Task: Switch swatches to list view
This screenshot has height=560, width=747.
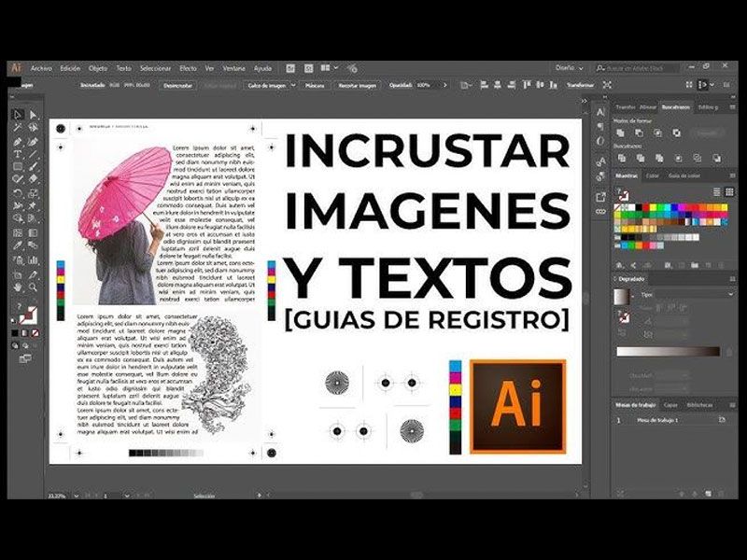Action: coord(716,192)
